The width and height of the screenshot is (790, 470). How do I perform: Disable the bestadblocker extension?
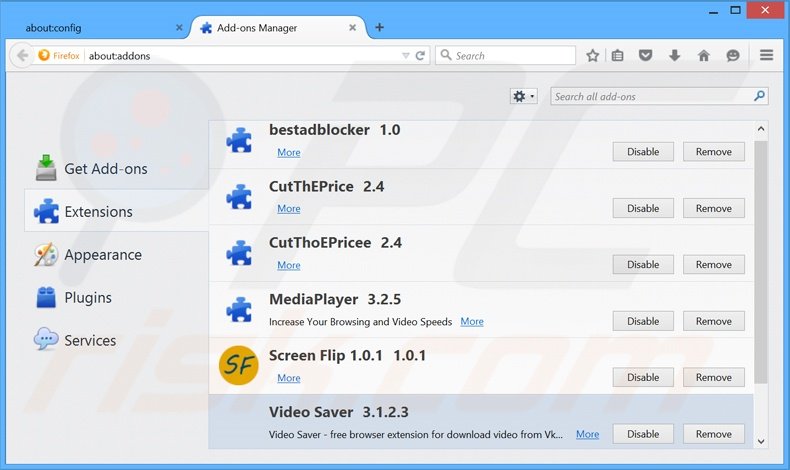tap(643, 152)
